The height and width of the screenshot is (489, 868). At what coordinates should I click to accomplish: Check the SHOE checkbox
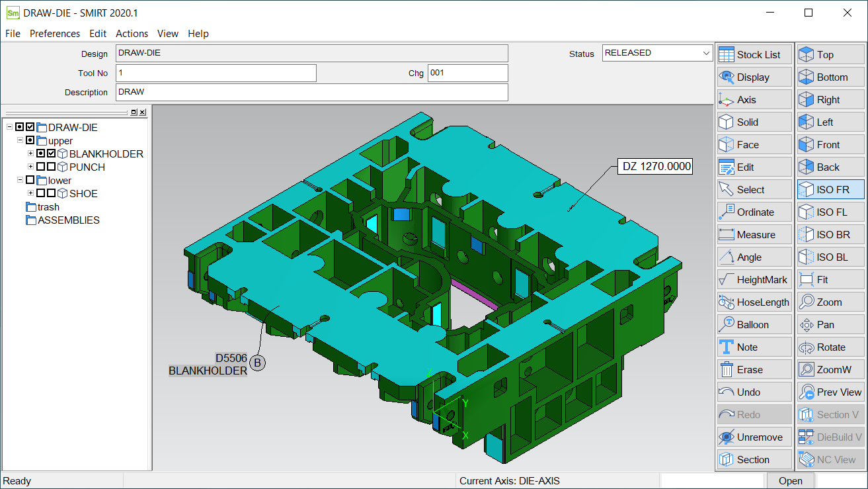pyautogui.click(x=52, y=194)
